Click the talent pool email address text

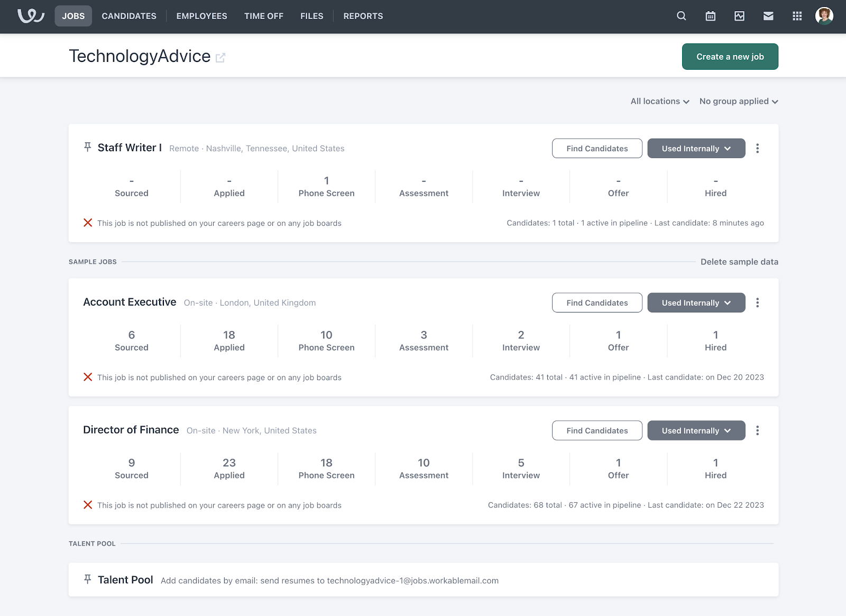(413, 581)
